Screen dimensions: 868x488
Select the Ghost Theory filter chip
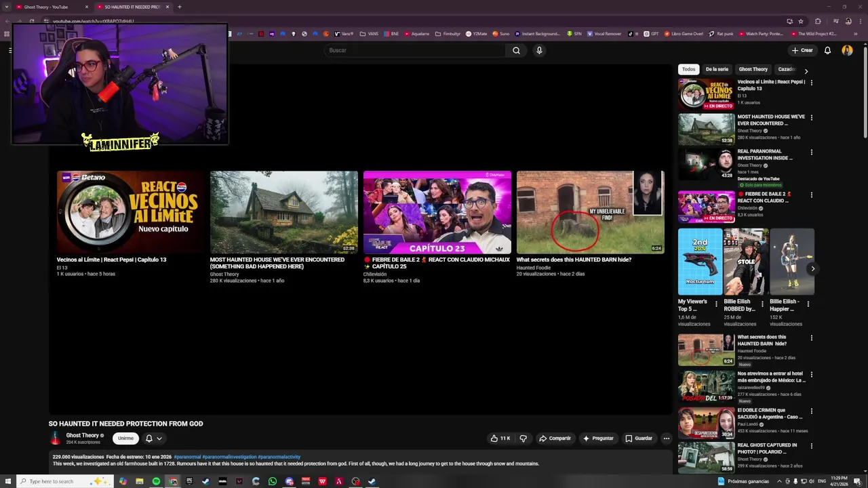[753, 69]
